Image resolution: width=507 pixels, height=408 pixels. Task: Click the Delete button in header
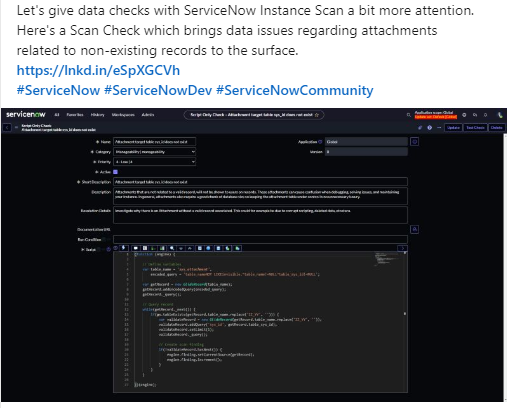pyautogui.click(x=496, y=128)
